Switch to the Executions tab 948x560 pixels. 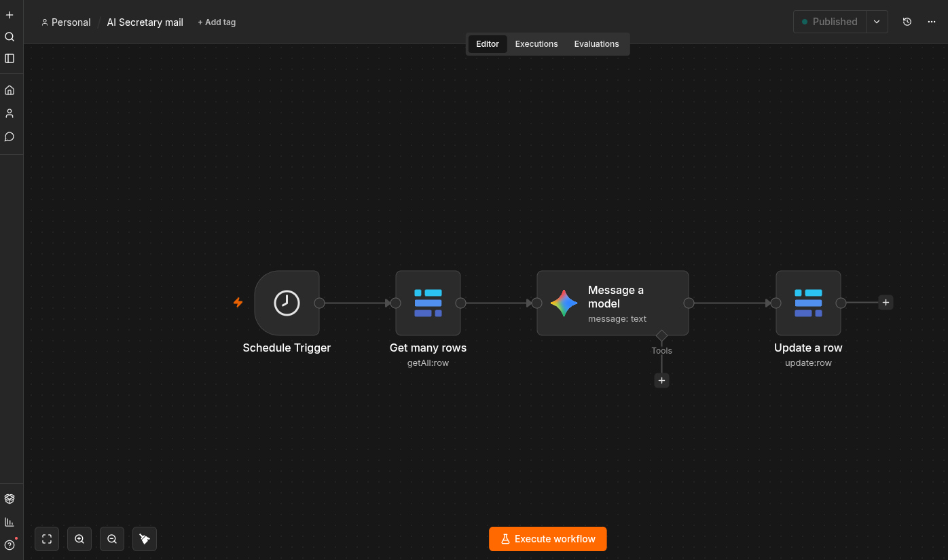pyautogui.click(x=536, y=44)
